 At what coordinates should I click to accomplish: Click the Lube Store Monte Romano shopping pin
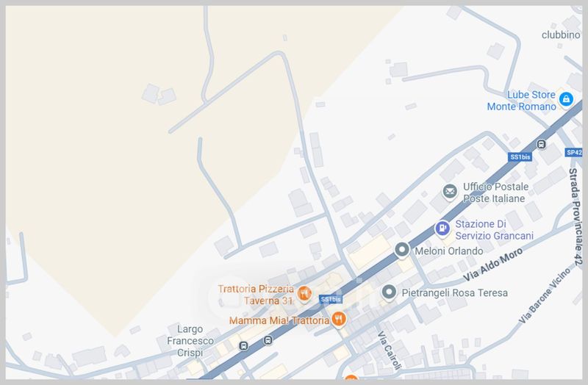(x=566, y=100)
